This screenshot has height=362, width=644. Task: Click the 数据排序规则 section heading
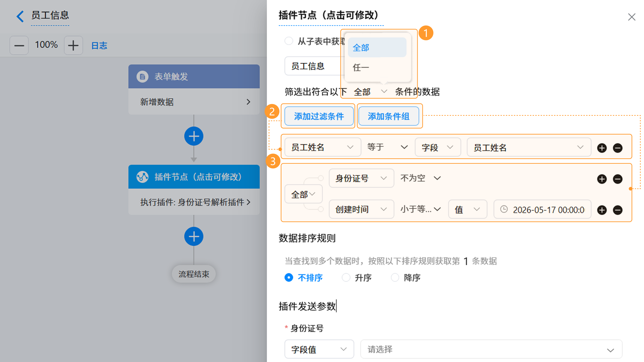tap(307, 238)
